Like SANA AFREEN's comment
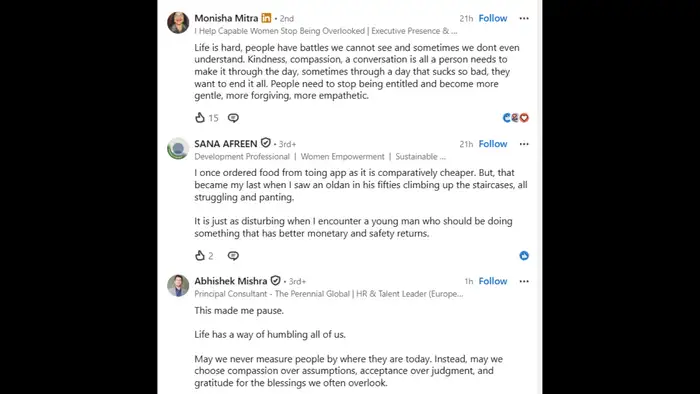 (x=200, y=255)
